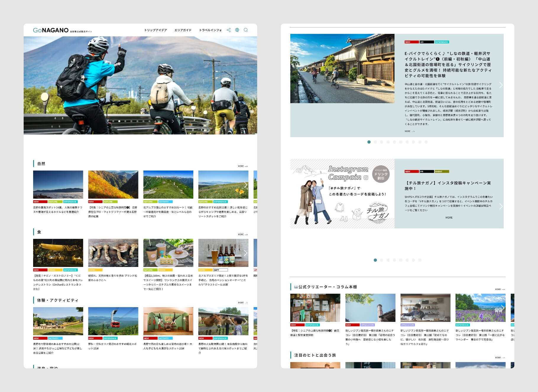The height and width of the screenshot is (392, 538).
Task: Click MORE link for 体験・アクティビティ section
Action: (x=243, y=303)
